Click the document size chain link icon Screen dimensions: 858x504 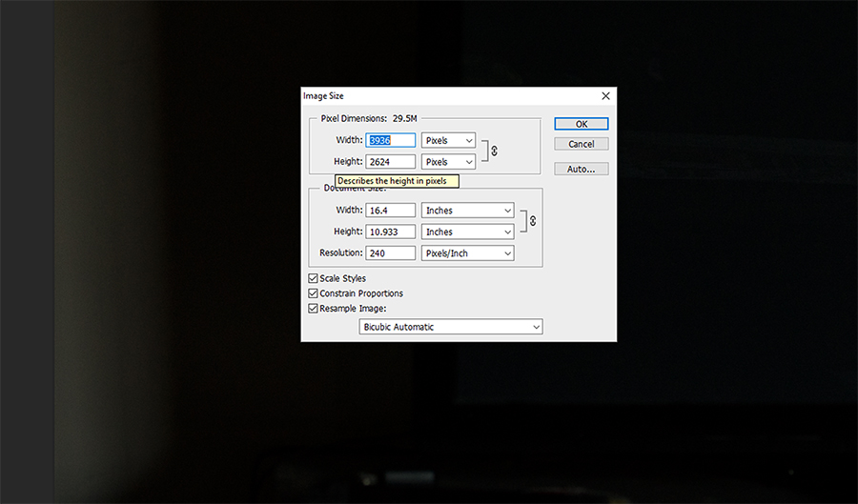point(532,221)
